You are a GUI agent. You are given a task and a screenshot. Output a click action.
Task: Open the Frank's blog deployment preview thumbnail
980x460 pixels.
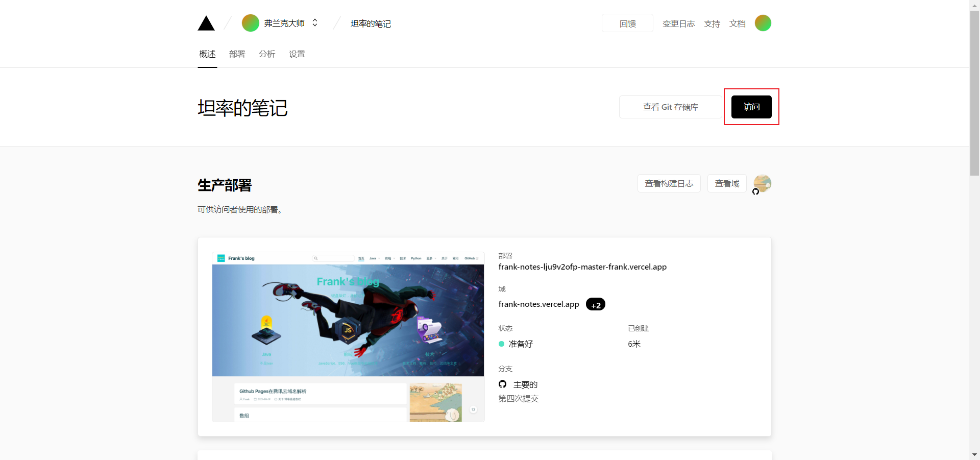[348, 337]
